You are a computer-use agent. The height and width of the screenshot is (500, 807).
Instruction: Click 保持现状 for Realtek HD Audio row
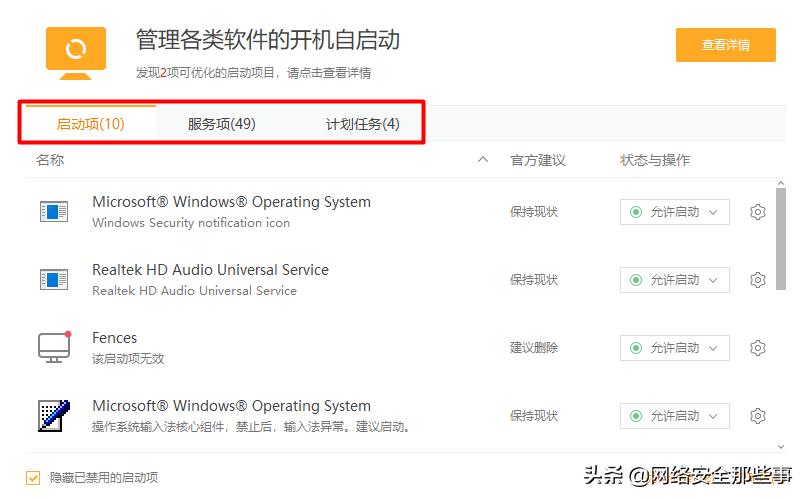pos(534,280)
